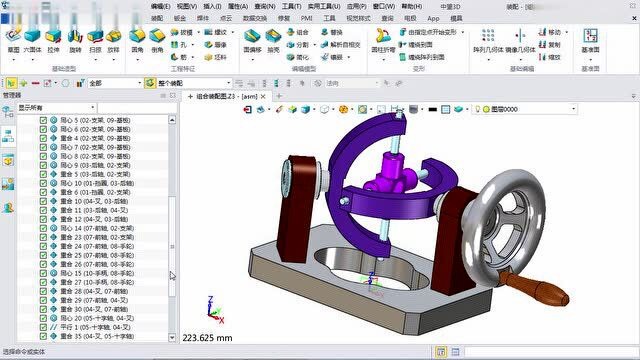Click the black color swatch in view toolbar

(x=433, y=109)
